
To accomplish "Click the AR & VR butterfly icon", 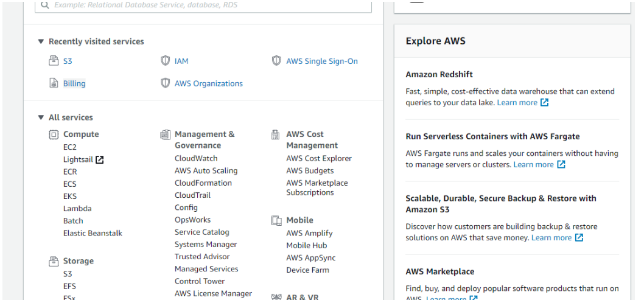I will (276, 297).
